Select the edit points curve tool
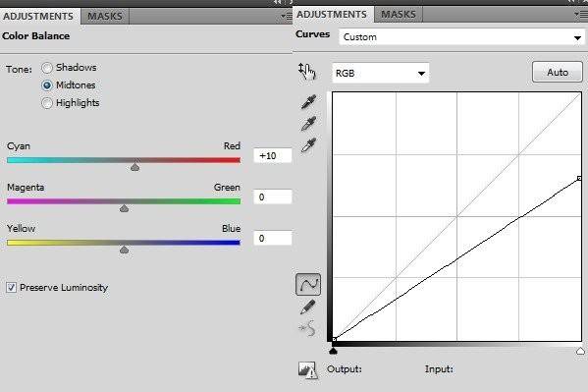The image size is (588, 392). point(308,285)
